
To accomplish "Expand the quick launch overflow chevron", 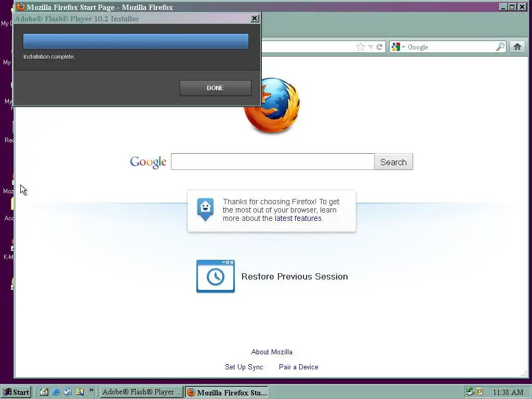I will 91,390.
